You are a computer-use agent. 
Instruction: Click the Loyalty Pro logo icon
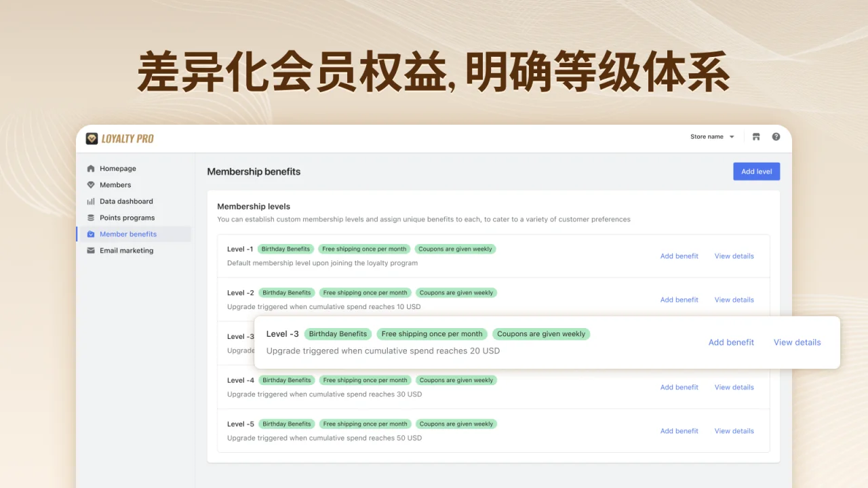(92, 138)
